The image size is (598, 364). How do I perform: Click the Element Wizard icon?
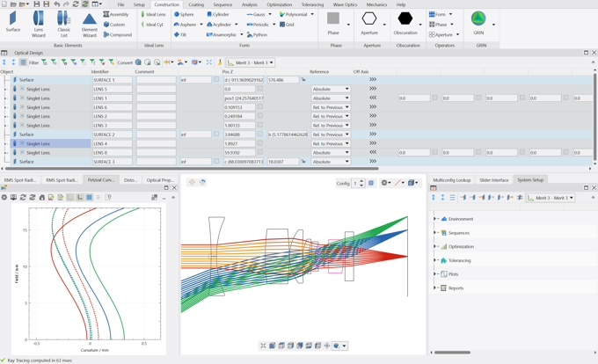click(x=89, y=22)
